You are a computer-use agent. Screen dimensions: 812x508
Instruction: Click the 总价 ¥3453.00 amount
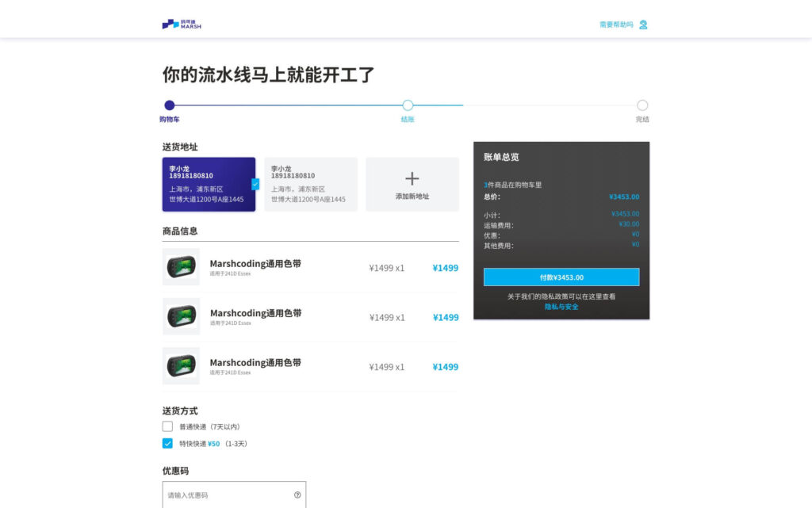click(x=624, y=197)
